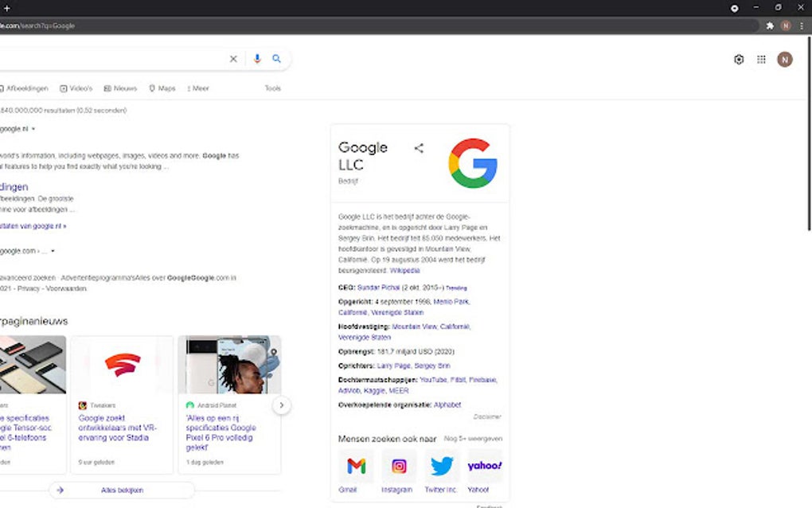The height and width of the screenshot is (508, 812).
Task: Open the Google apps grid
Action: (x=761, y=59)
